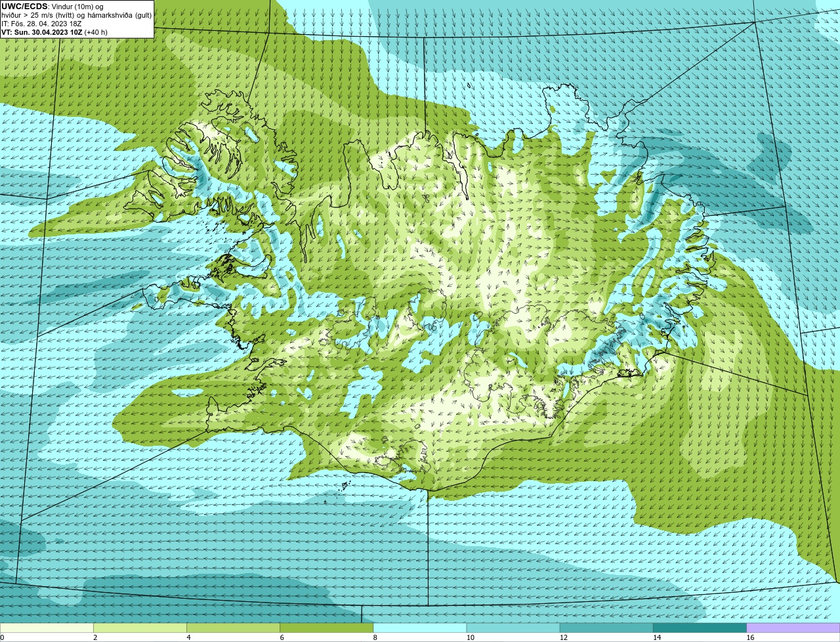Click the legend scale label '14'
Image resolution: width=840 pixels, height=642 pixels.
(x=657, y=637)
